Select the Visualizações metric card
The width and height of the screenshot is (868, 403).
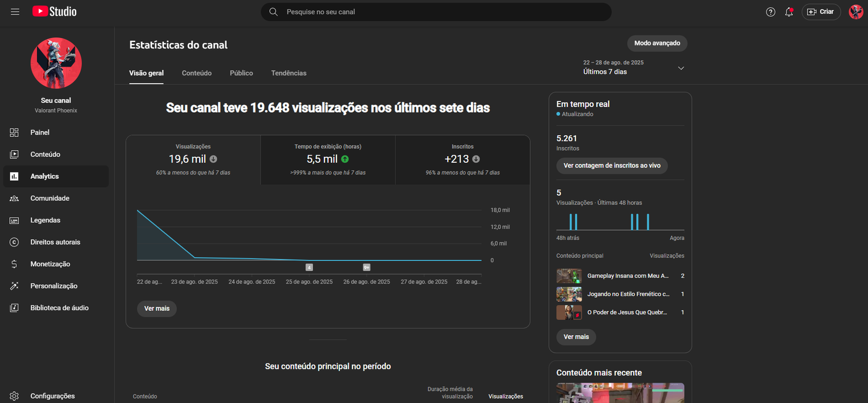coord(193,160)
